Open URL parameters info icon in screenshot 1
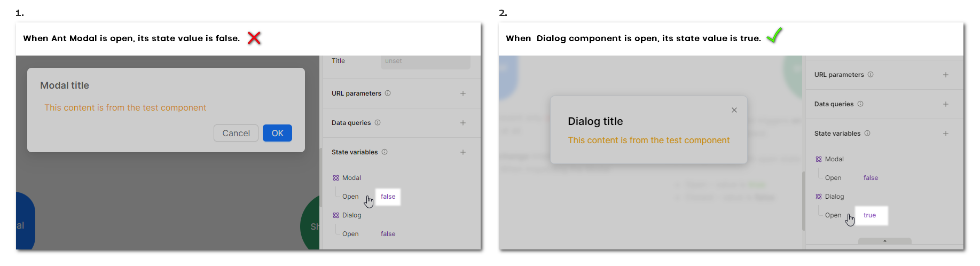The image size is (980, 266). (388, 93)
